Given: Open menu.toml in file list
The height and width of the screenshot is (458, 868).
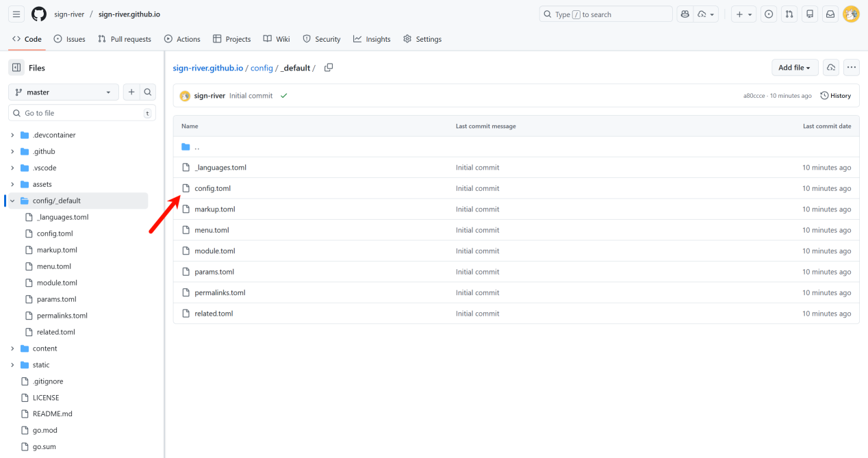Looking at the screenshot, I should [x=212, y=230].
